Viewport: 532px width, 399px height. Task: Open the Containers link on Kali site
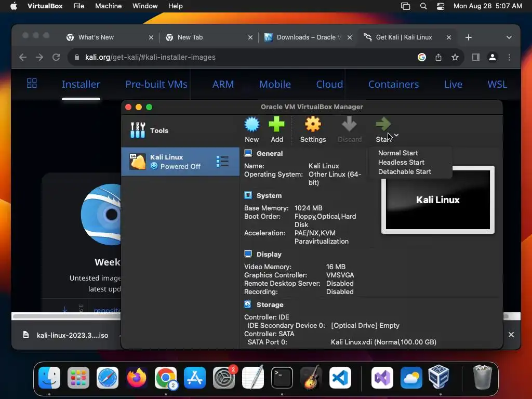click(394, 84)
